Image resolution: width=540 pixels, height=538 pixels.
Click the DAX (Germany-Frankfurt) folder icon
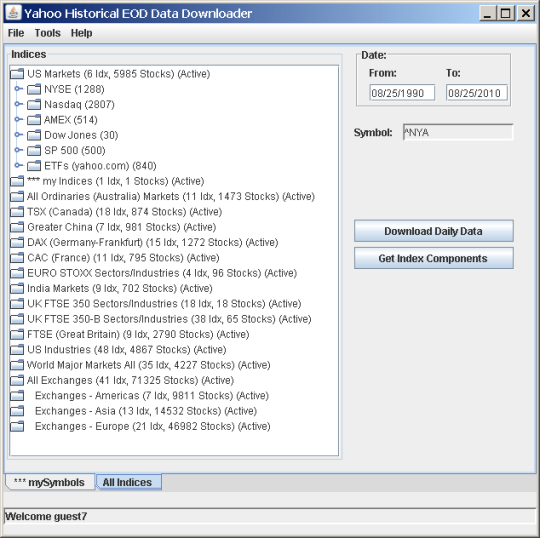(x=17, y=242)
